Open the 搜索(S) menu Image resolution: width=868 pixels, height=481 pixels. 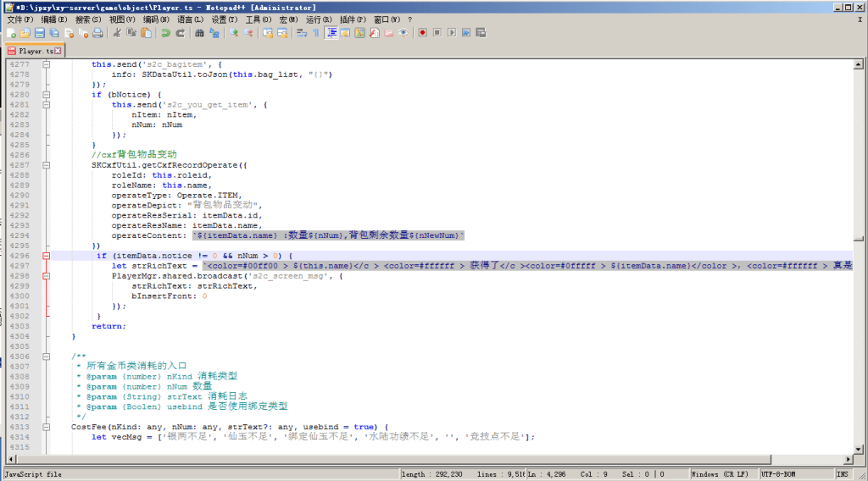click(x=88, y=19)
